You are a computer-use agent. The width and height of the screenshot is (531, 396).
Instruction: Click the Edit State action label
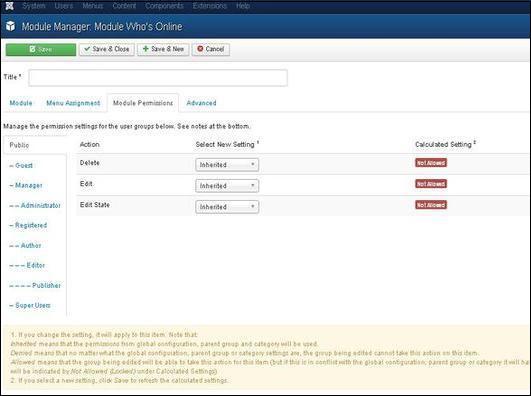click(x=95, y=205)
